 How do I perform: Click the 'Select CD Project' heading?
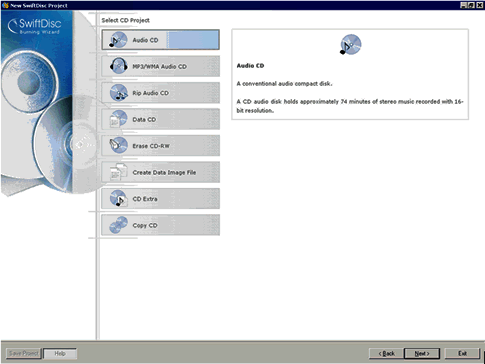(x=125, y=20)
